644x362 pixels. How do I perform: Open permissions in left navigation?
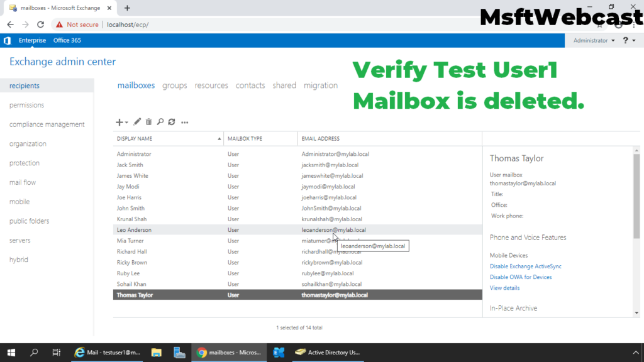coord(26,105)
